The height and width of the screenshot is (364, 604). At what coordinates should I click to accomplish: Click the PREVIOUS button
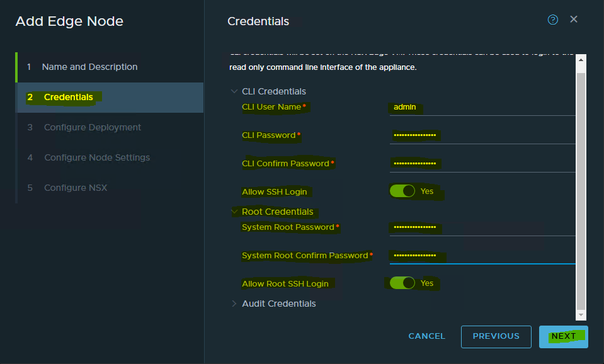point(496,337)
